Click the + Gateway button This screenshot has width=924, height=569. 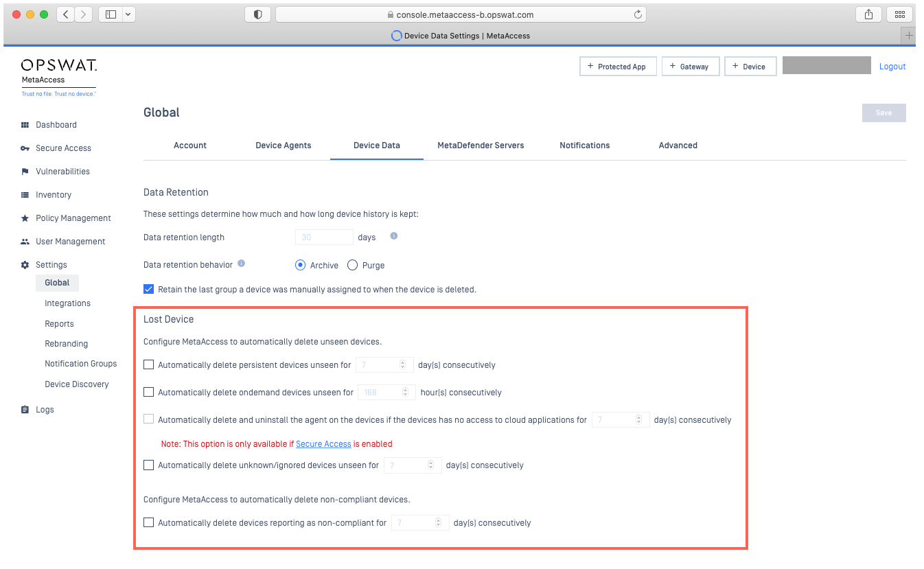point(690,67)
